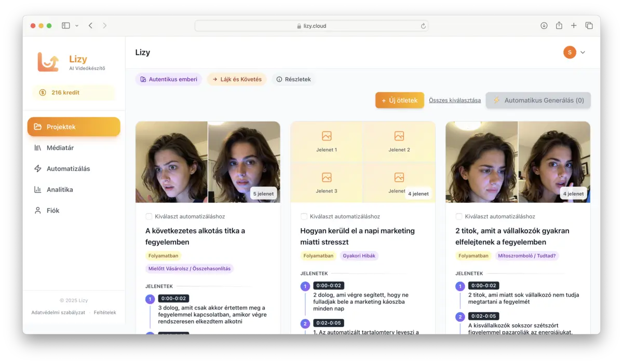
Task: Click scene 1 marker on first card
Action: click(150, 299)
